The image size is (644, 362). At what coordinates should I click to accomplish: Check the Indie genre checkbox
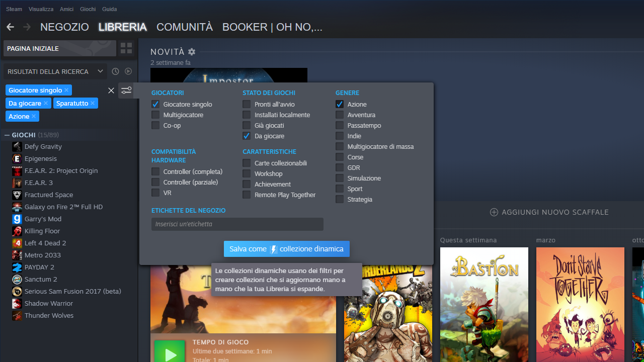[x=340, y=136]
